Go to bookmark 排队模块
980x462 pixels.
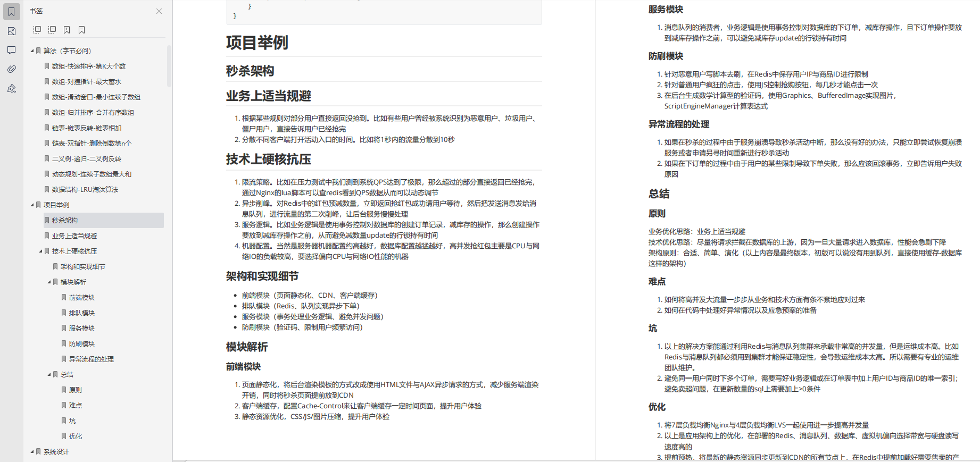click(x=82, y=313)
